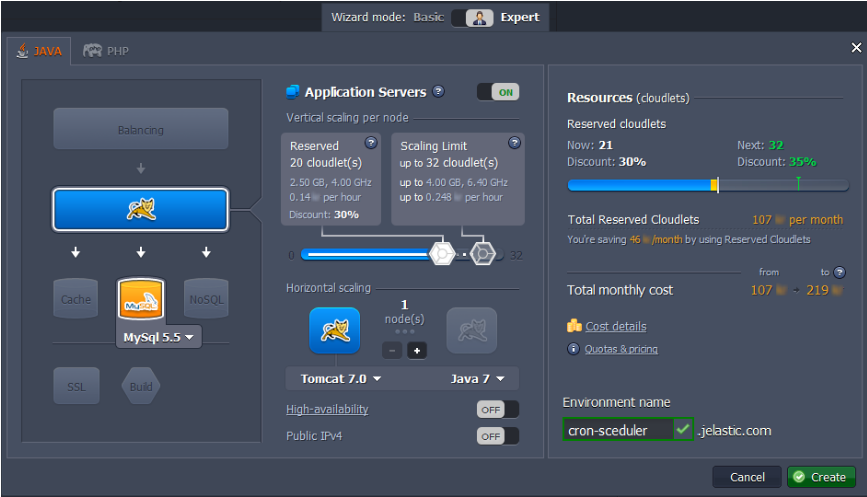Viewport: 867px width, 497px height.
Task: Turn on High-availability toggle
Action: [497, 409]
